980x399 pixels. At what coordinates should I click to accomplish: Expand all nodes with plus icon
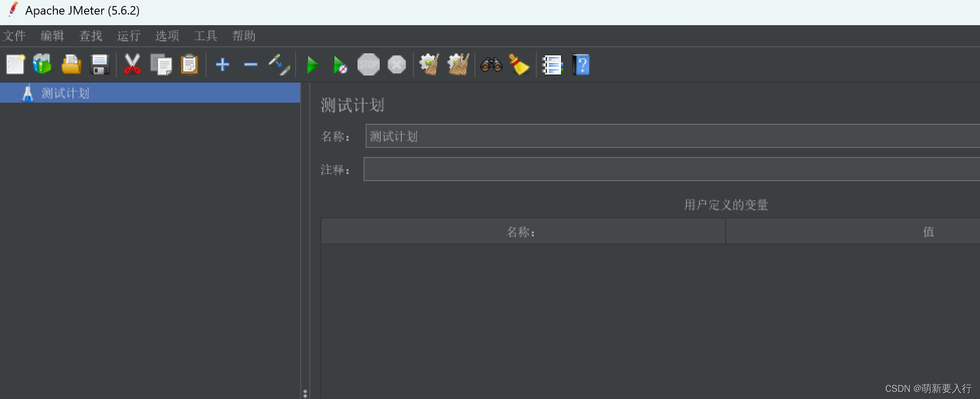(222, 64)
